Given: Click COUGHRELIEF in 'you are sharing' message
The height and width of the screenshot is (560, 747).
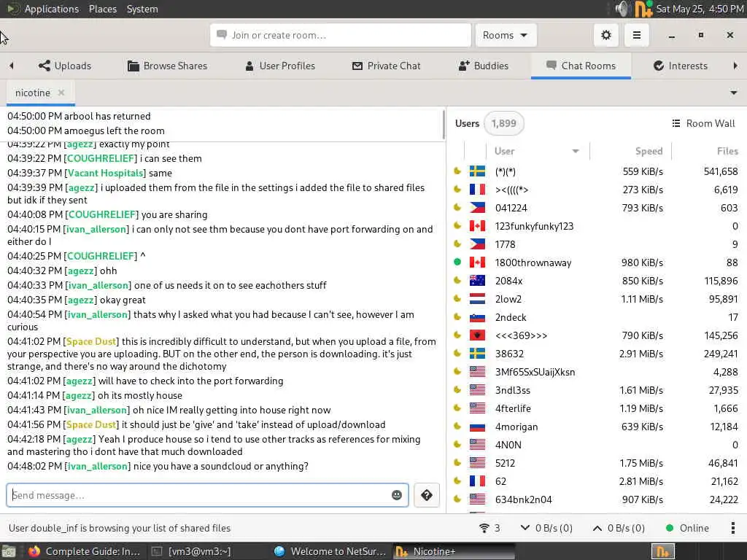Looking at the screenshot, I should (101, 215).
